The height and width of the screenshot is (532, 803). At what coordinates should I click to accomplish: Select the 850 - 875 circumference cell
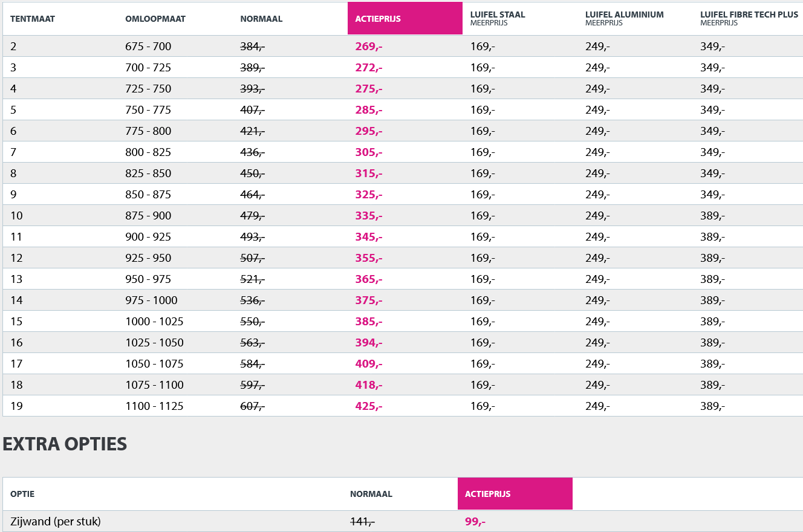(148, 195)
